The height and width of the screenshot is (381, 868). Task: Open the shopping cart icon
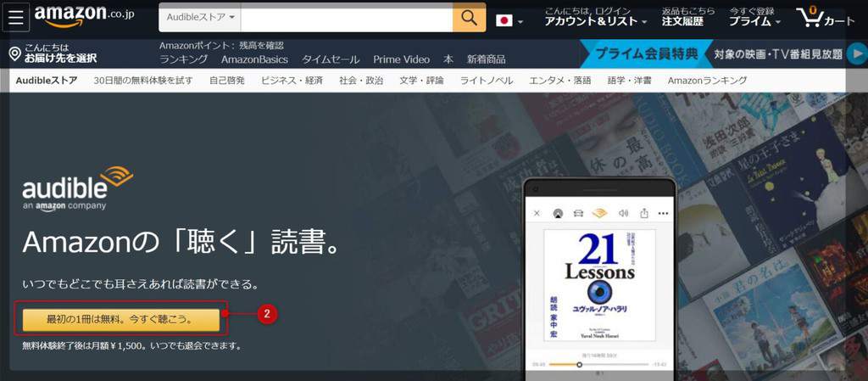826,18
